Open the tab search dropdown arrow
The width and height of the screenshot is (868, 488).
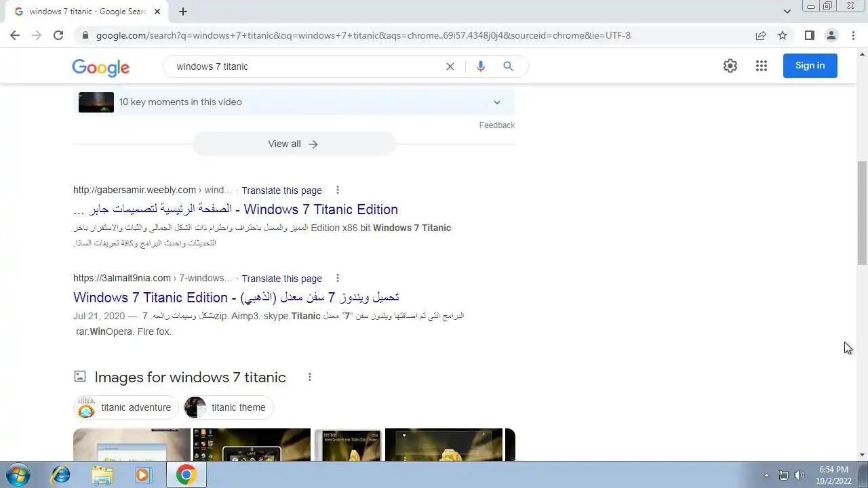(787, 12)
